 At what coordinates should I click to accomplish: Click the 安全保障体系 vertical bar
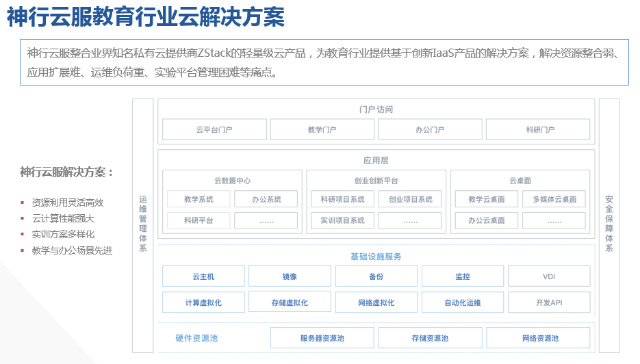click(x=609, y=224)
